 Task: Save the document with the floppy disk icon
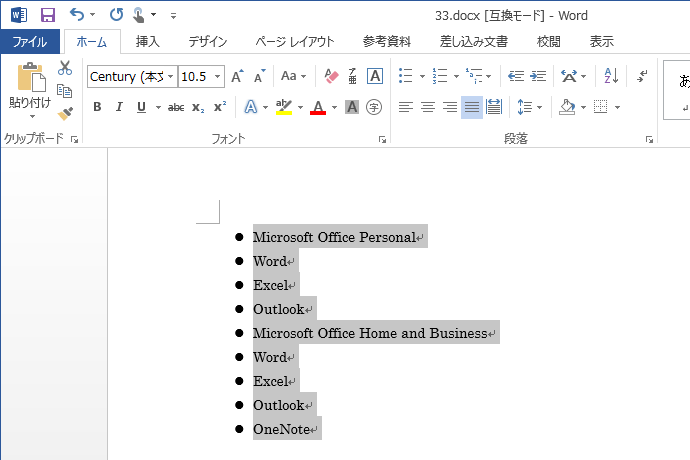[x=48, y=15]
